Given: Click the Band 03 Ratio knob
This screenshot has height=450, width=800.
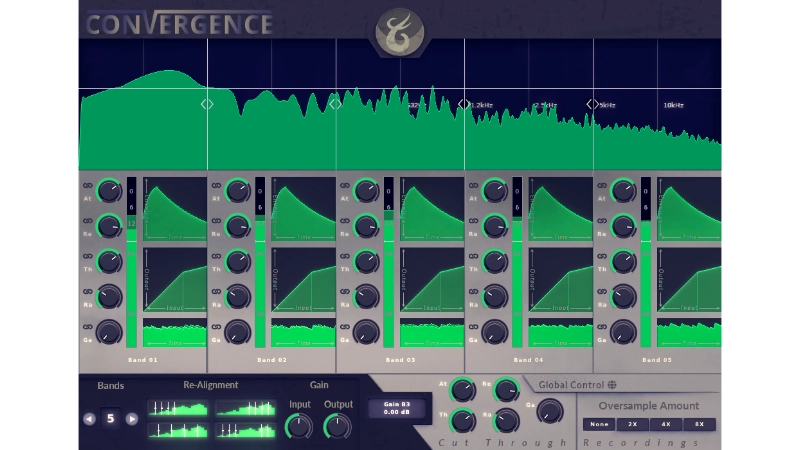Looking at the screenshot, I should pyautogui.click(x=366, y=297).
